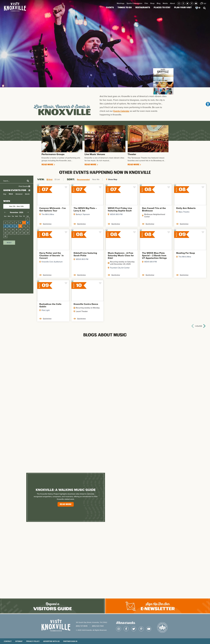
Task: Expand Quickview for Kidstuff Live event
Action: coord(80,275)
